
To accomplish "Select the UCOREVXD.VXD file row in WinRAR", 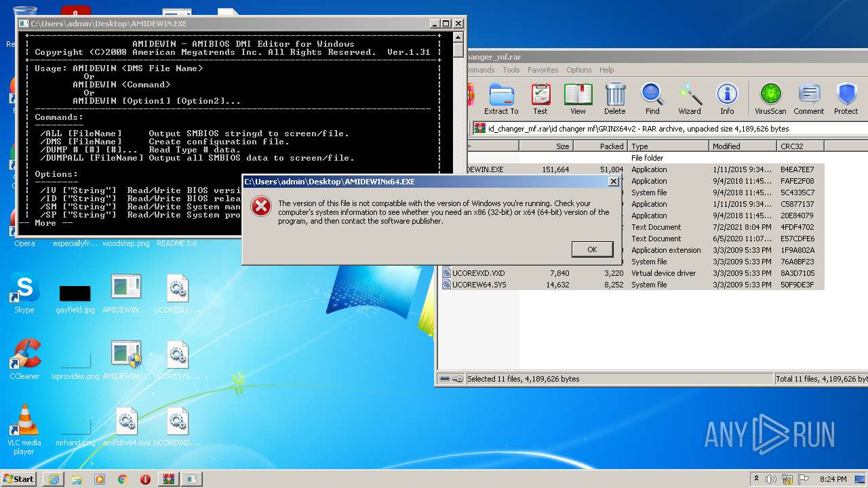I will click(x=632, y=273).
